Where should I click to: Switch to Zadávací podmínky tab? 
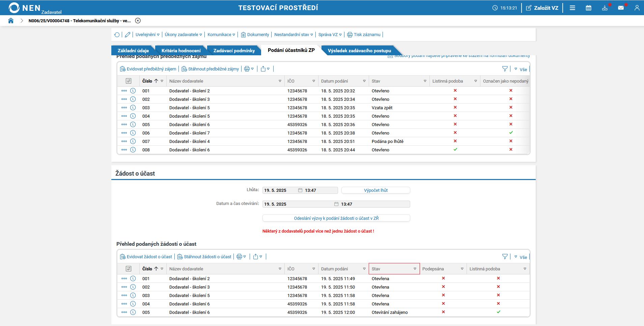(234, 51)
